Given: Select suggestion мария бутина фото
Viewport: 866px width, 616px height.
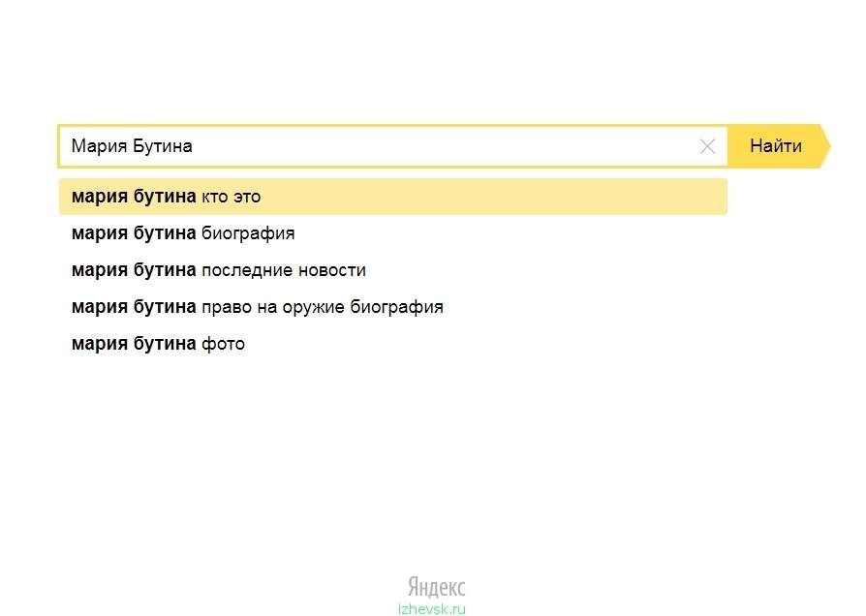Looking at the screenshot, I should [x=392, y=344].
